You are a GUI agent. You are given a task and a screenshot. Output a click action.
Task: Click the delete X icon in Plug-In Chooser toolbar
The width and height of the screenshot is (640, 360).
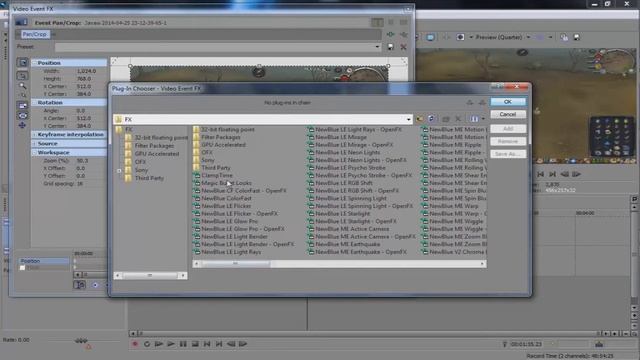(458, 119)
